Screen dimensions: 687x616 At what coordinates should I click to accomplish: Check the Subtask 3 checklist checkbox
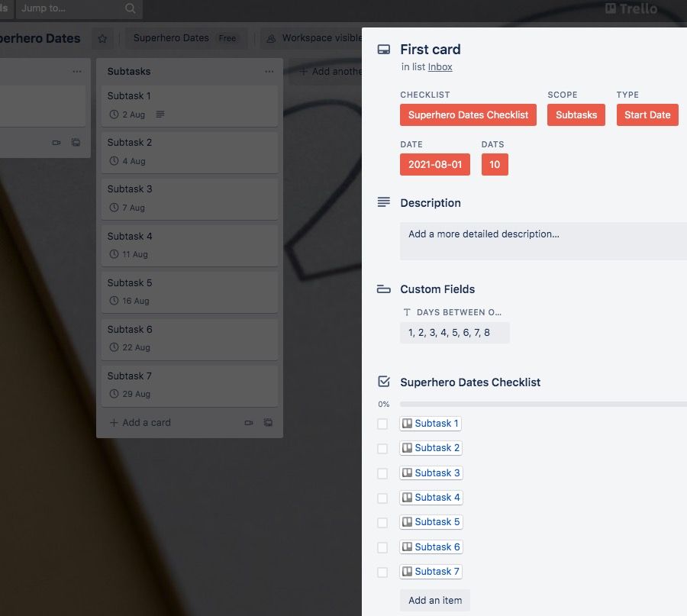click(382, 473)
